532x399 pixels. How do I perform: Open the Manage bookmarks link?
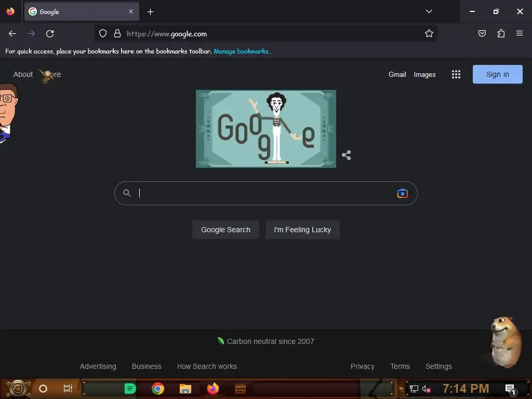point(243,51)
